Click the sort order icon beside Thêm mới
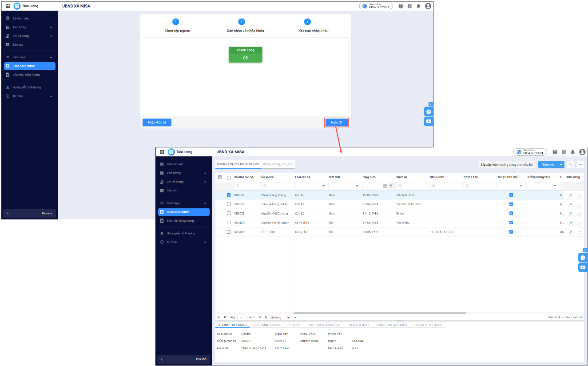The width and height of the screenshot is (588, 366). pyautogui.click(x=571, y=165)
